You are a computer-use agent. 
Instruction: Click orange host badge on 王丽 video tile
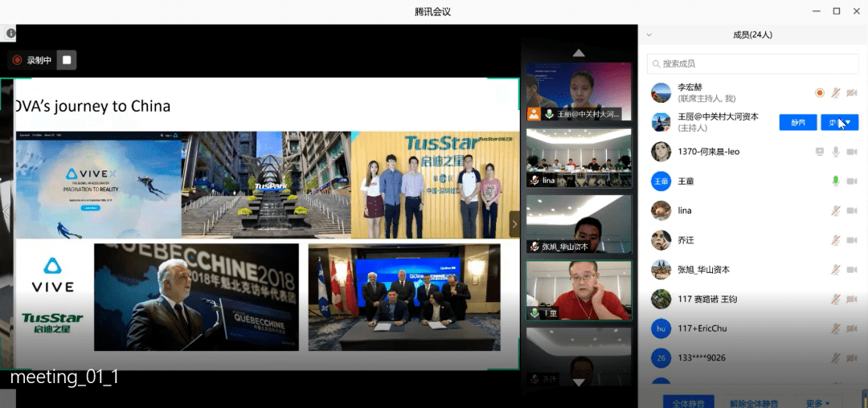coord(534,114)
